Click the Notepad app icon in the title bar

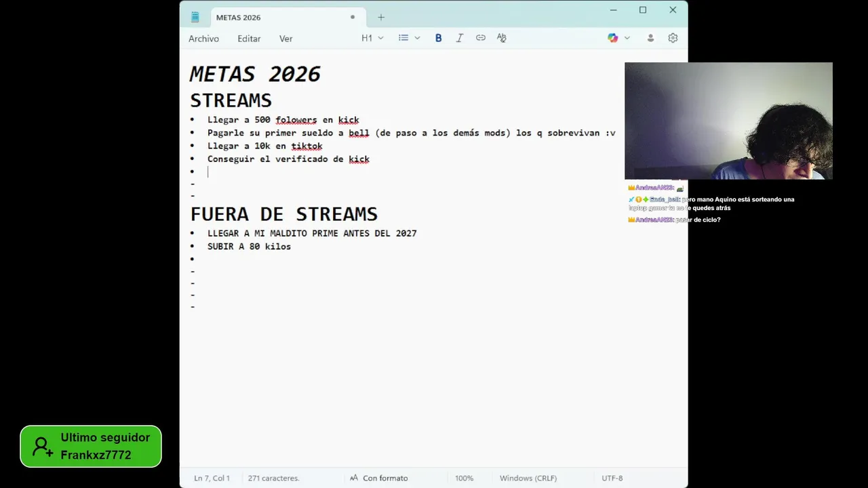click(195, 17)
